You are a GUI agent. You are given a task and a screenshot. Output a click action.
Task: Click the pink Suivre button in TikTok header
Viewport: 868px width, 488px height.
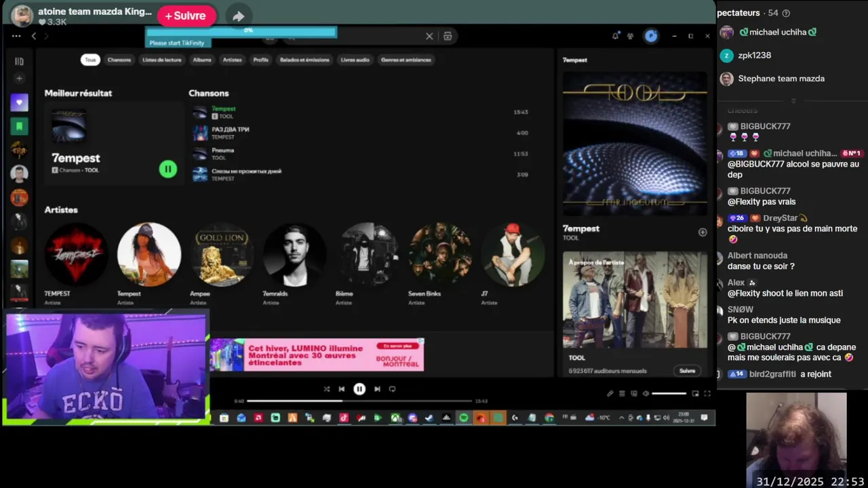point(186,16)
